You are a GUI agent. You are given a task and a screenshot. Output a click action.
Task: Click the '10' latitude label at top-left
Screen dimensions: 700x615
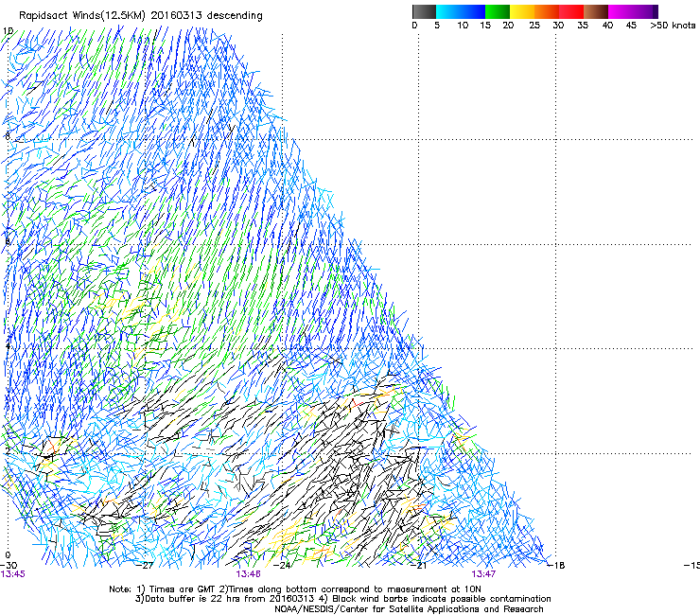[x=8, y=31]
